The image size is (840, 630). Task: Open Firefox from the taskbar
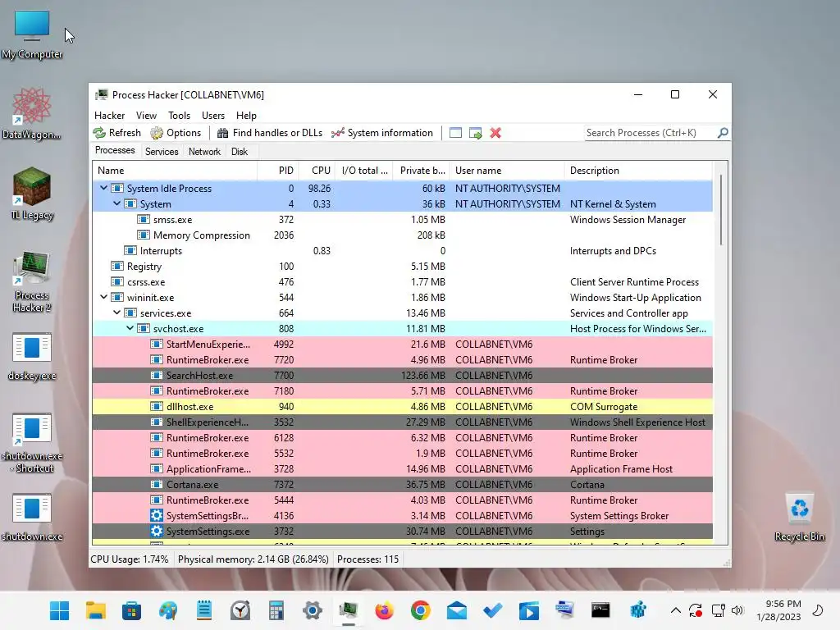pos(384,610)
